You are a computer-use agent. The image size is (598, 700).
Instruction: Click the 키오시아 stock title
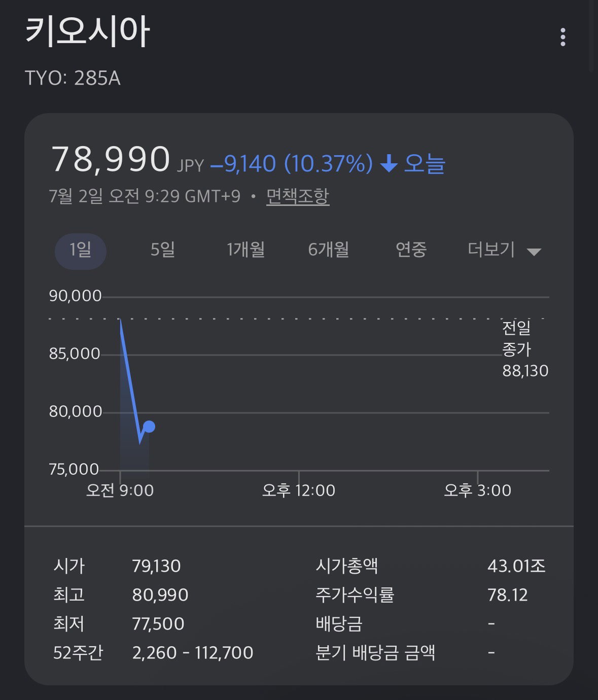click(x=87, y=32)
